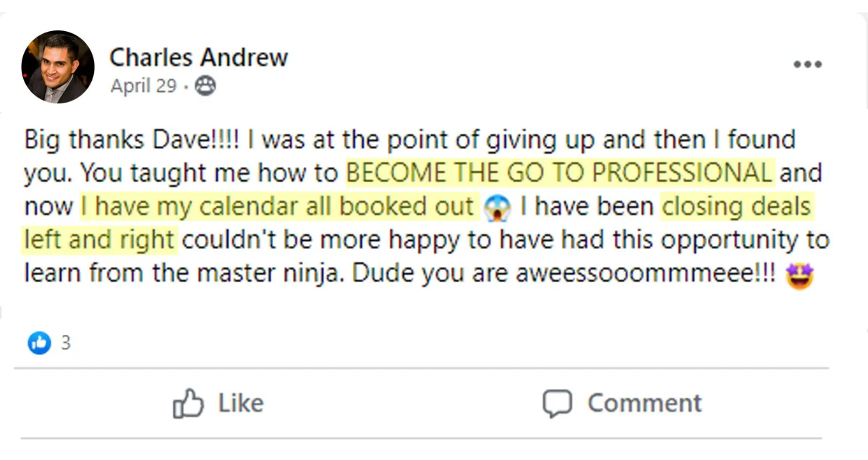Click the screaming face emoji in the post
The width and height of the screenshot is (868, 460).
point(497,208)
